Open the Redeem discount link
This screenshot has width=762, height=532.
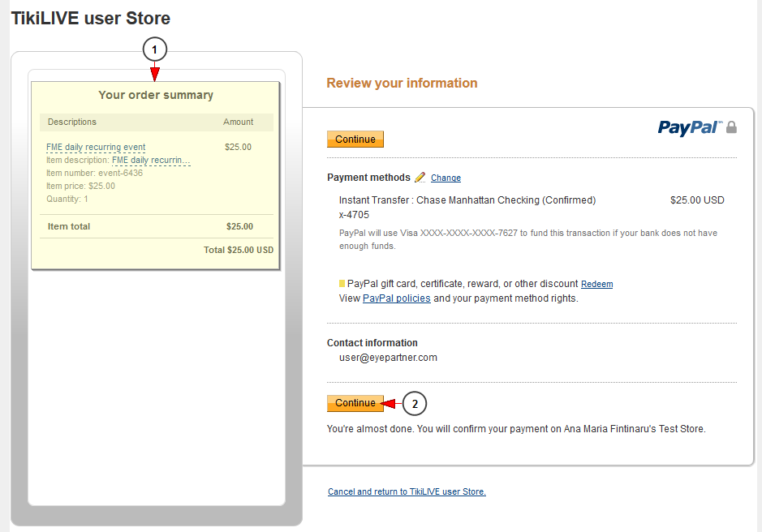coord(596,284)
